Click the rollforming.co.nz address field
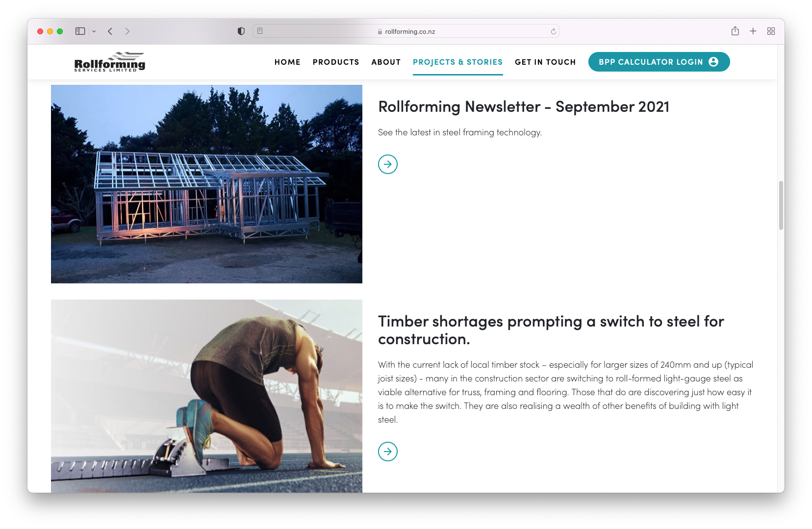This screenshot has height=529, width=812. [x=406, y=31]
